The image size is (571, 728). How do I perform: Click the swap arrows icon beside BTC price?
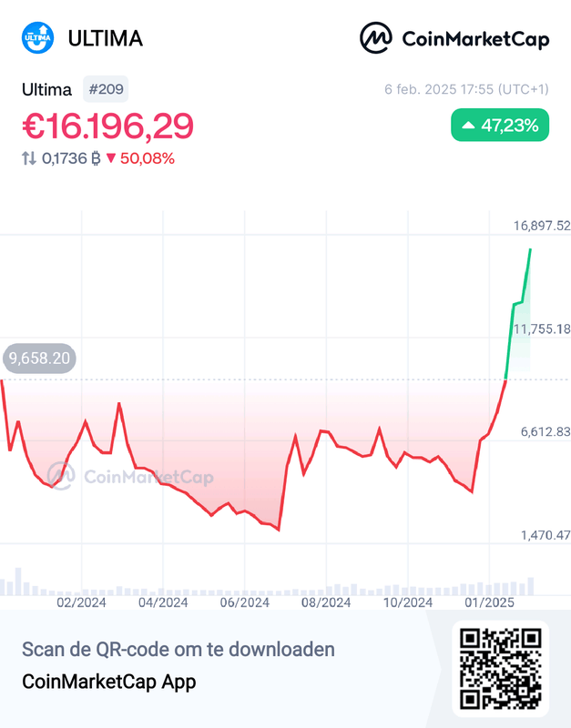30,158
